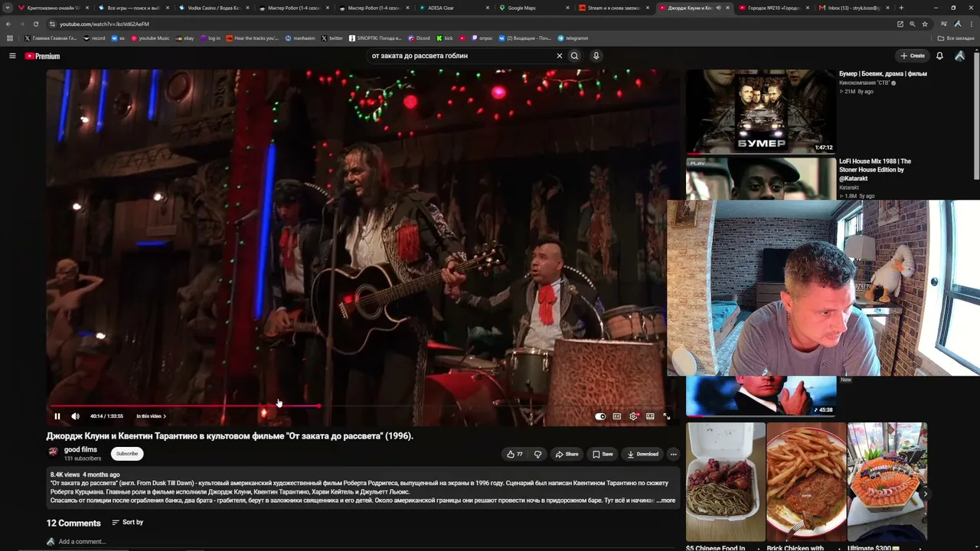Open the Brick Chicken short thumbnail
Viewport: 980px width, 551px height.
point(806,481)
